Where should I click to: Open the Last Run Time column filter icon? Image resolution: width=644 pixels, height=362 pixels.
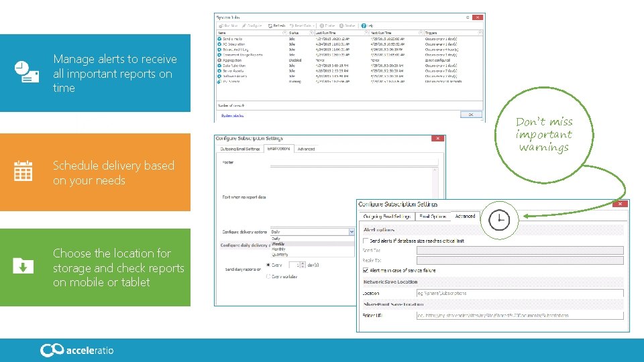[x=366, y=33]
